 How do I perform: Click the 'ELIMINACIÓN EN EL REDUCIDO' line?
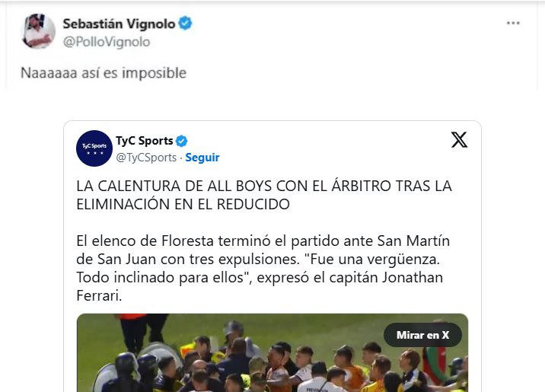(x=183, y=204)
